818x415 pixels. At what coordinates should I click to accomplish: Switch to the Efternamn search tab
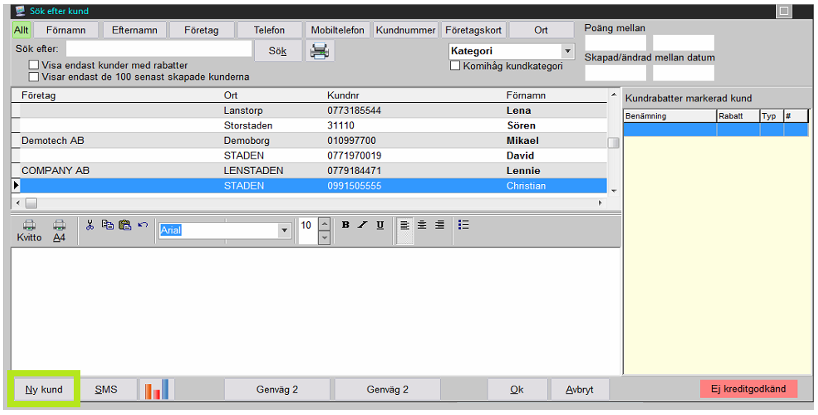(x=133, y=30)
